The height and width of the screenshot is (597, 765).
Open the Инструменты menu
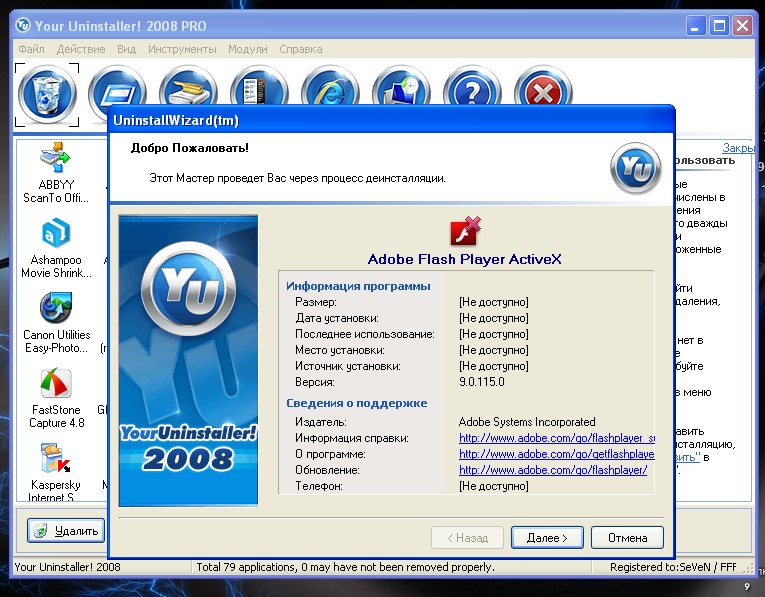(182, 49)
